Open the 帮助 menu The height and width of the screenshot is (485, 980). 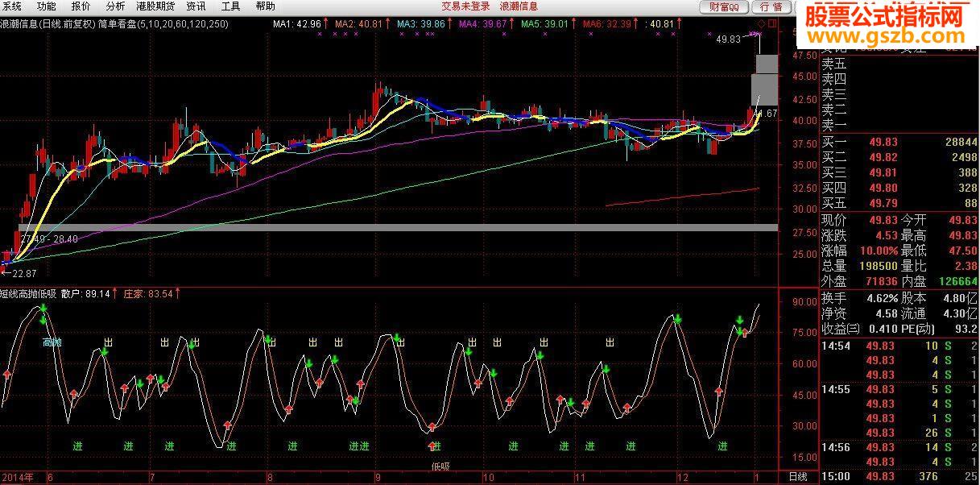point(265,6)
